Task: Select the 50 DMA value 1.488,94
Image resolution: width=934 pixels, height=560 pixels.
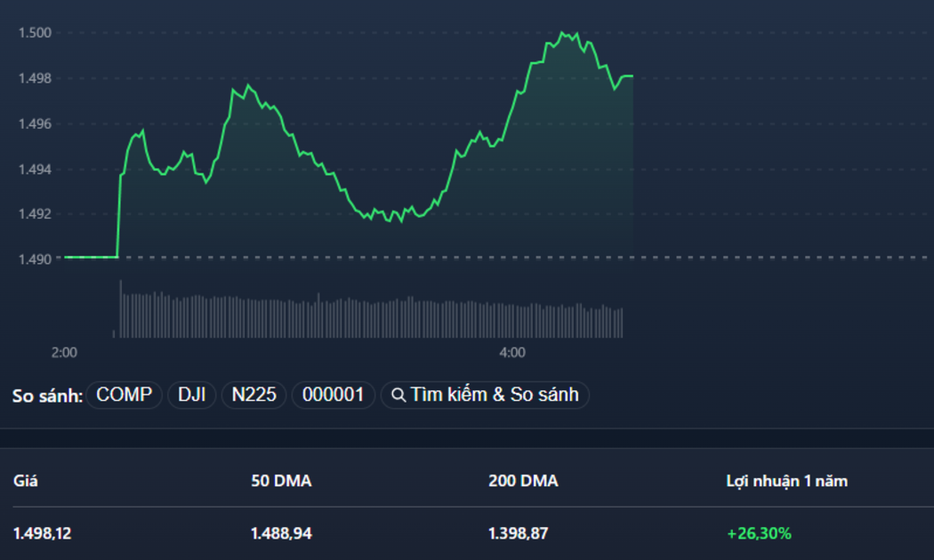Action: pyautogui.click(x=281, y=533)
